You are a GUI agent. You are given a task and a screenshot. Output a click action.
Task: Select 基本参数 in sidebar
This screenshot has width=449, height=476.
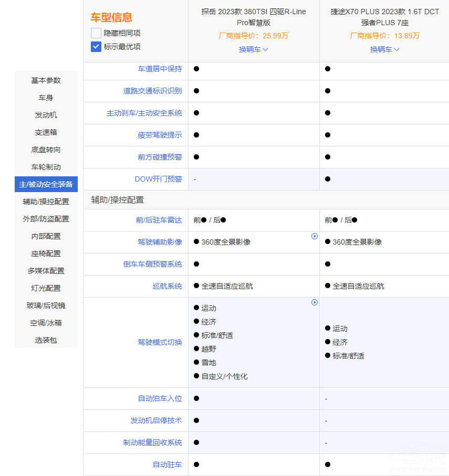coord(46,80)
